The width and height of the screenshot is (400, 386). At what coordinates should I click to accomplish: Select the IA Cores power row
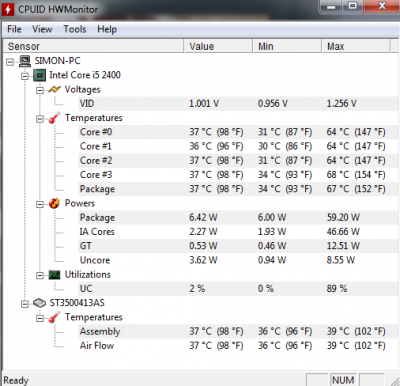(x=232, y=232)
